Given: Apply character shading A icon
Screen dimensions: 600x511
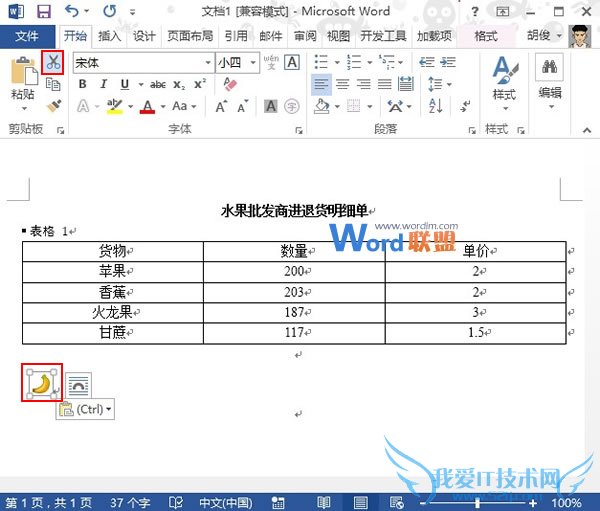Looking at the screenshot, I should [x=271, y=106].
